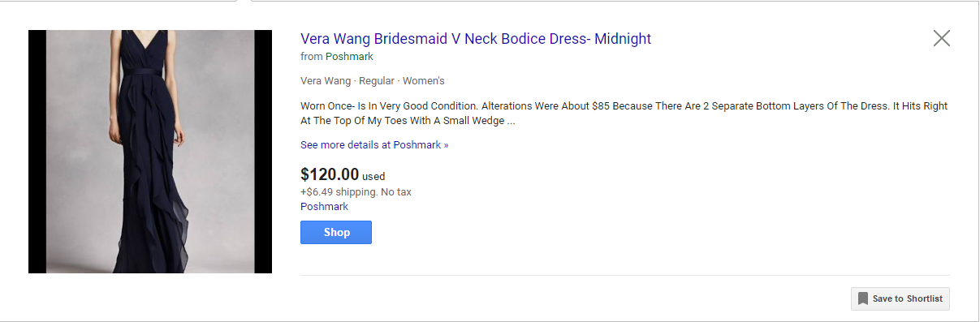Open the navy dress product photo
Image resolution: width=980 pixels, height=322 pixels.
click(150, 152)
